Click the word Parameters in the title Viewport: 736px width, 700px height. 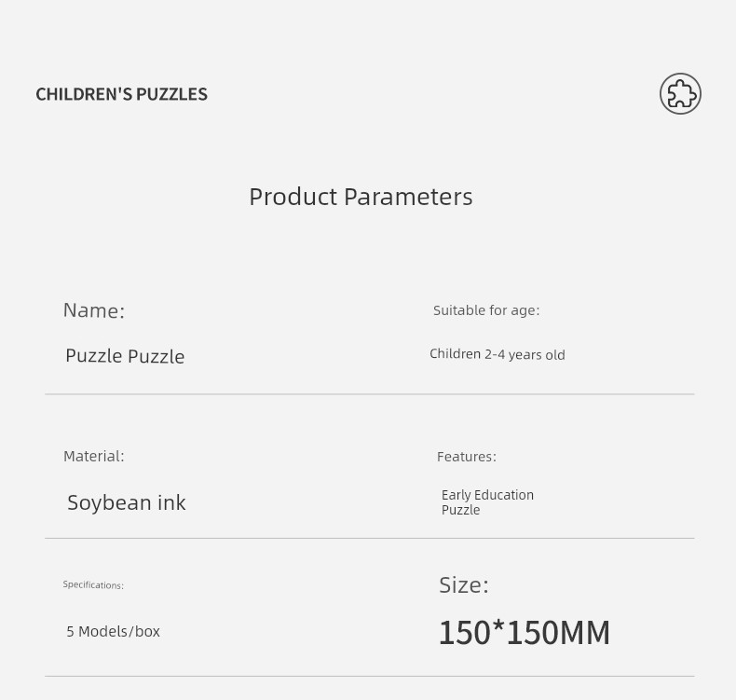click(x=408, y=197)
